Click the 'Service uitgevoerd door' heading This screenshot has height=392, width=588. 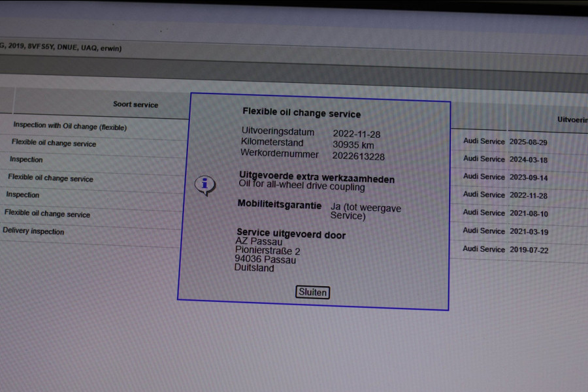tap(291, 233)
